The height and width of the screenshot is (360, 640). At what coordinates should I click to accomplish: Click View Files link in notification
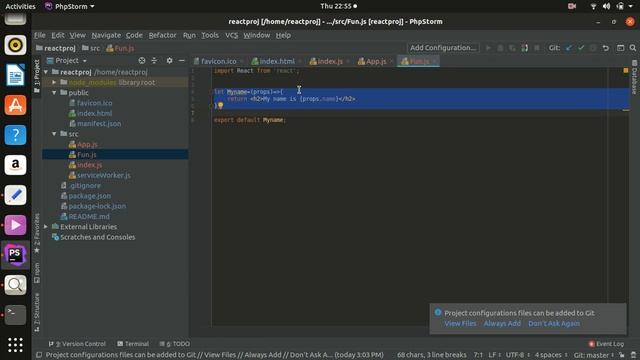[x=460, y=323]
